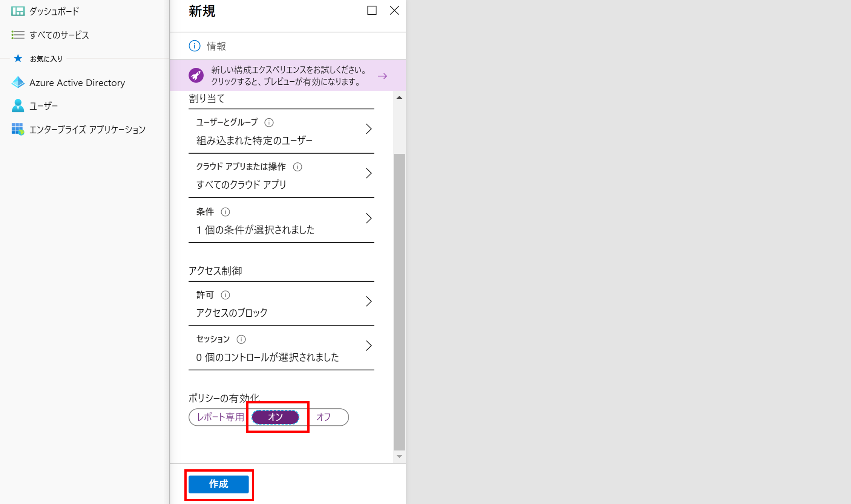Expand the 許可 access control row
851x504 pixels.
(x=368, y=301)
